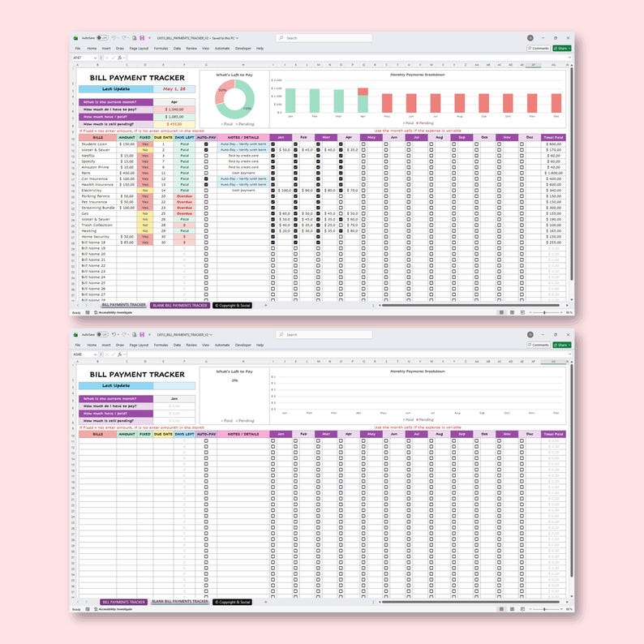Click Accessibility Investigate in top window status bar
Viewport: 644px width, 644px height.
tap(114, 312)
